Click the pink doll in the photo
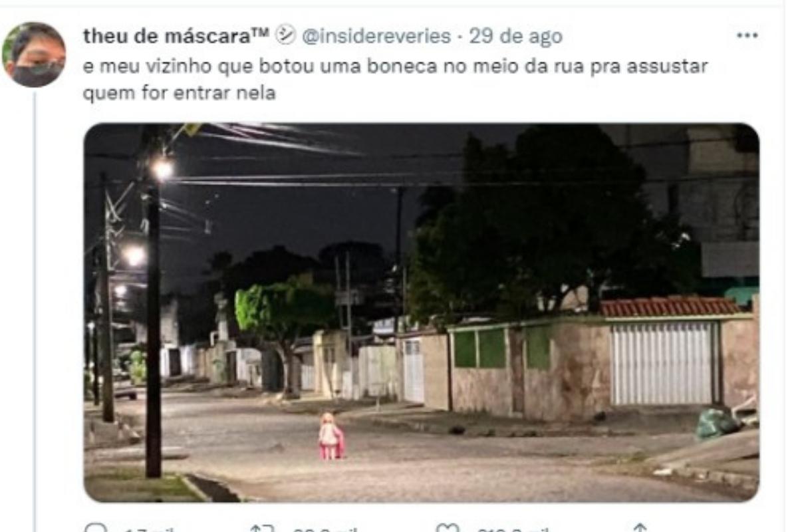This screenshot has height=532, width=798. pyautogui.click(x=331, y=436)
